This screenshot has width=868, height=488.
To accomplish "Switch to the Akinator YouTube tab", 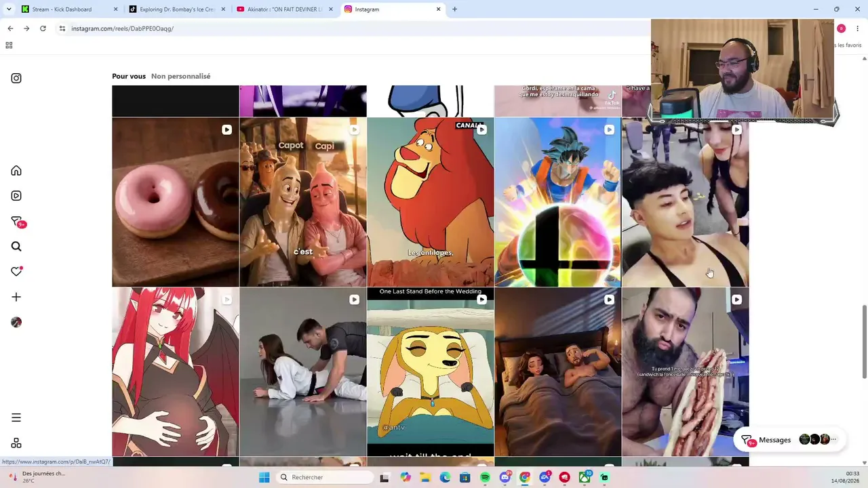I will [x=285, y=9].
